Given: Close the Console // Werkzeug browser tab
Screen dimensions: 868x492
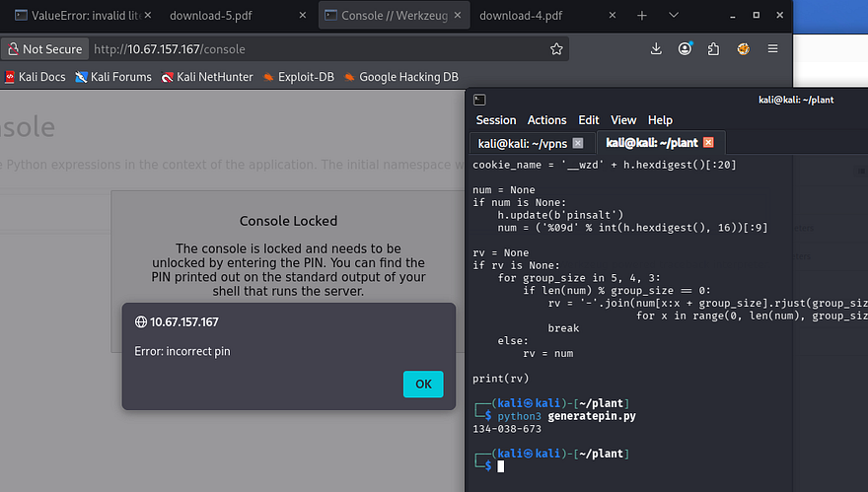Looking at the screenshot, I should coord(456,16).
